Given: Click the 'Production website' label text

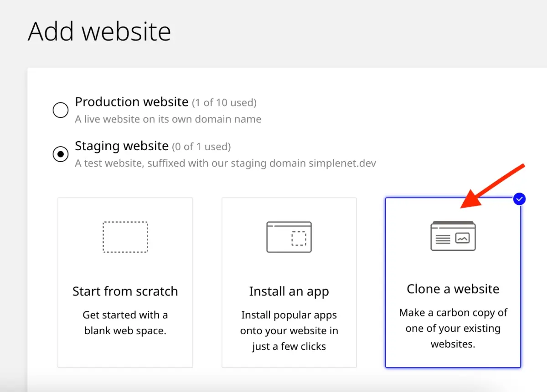Looking at the screenshot, I should (131, 102).
